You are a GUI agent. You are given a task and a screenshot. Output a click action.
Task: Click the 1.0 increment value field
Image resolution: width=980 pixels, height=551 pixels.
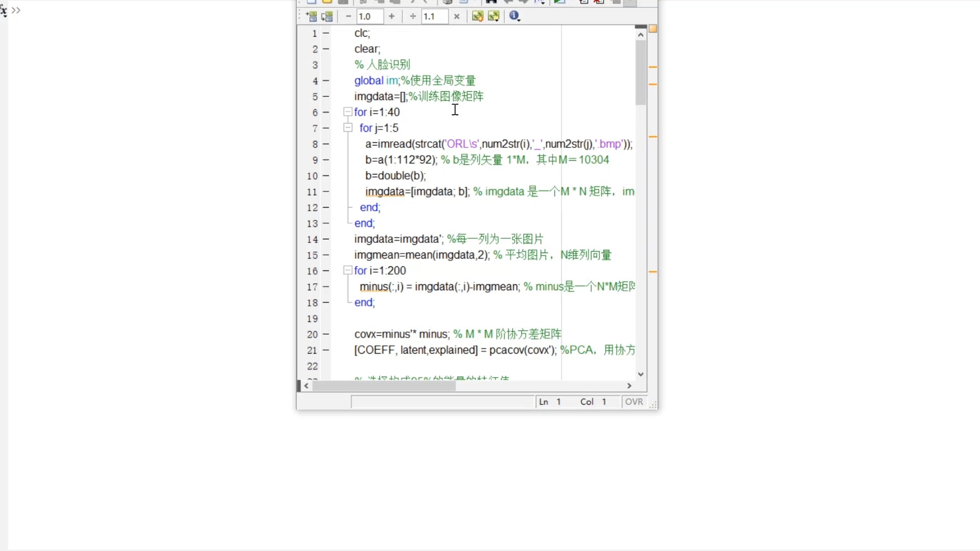click(370, 16)
